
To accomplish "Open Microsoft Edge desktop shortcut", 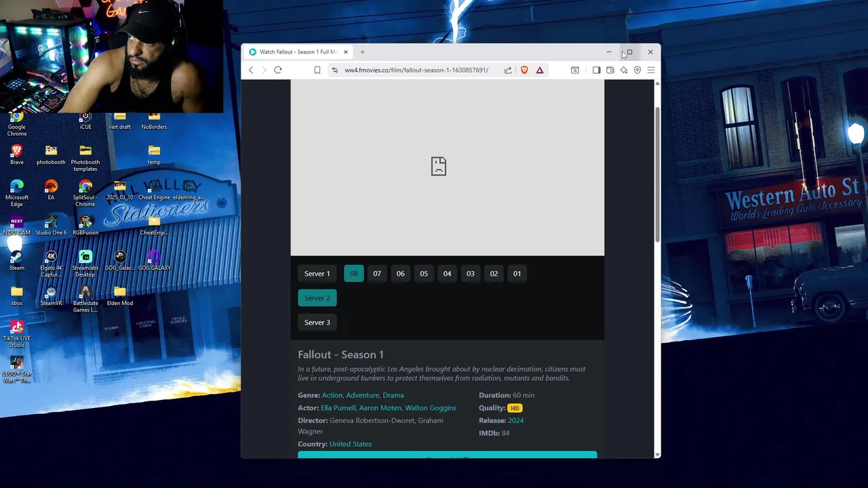I will coord(17,192).
